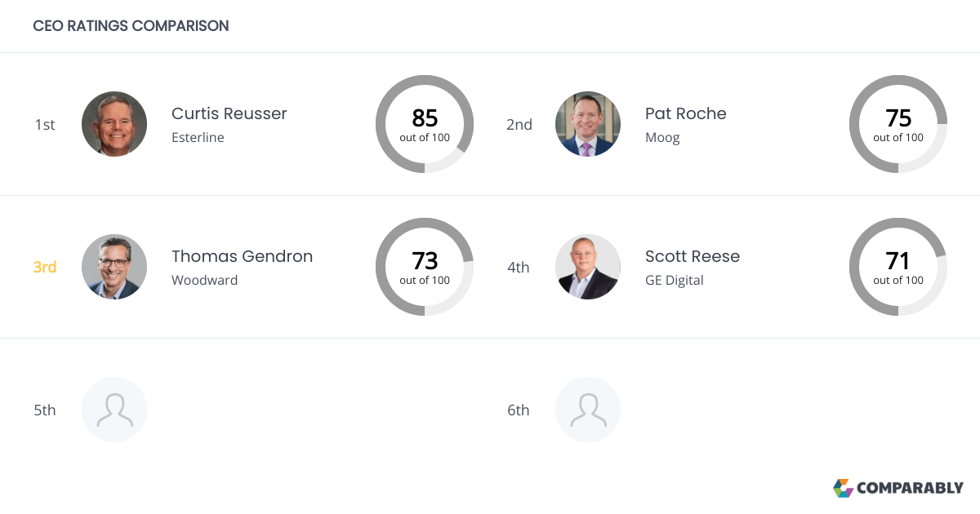Click the 85 out of 100 rating ring
Viewport: 980px width, 514px height.
coord(425,124)
